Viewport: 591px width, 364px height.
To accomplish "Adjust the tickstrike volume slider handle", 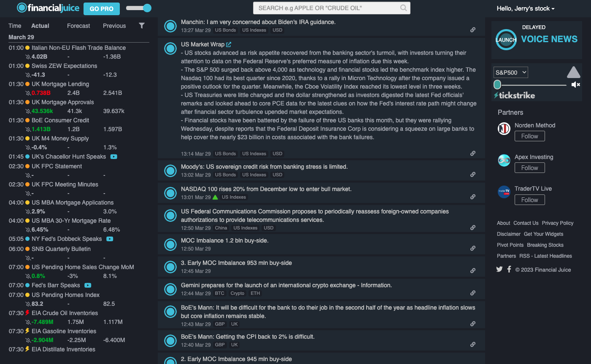I will click(x=497, y=84).
